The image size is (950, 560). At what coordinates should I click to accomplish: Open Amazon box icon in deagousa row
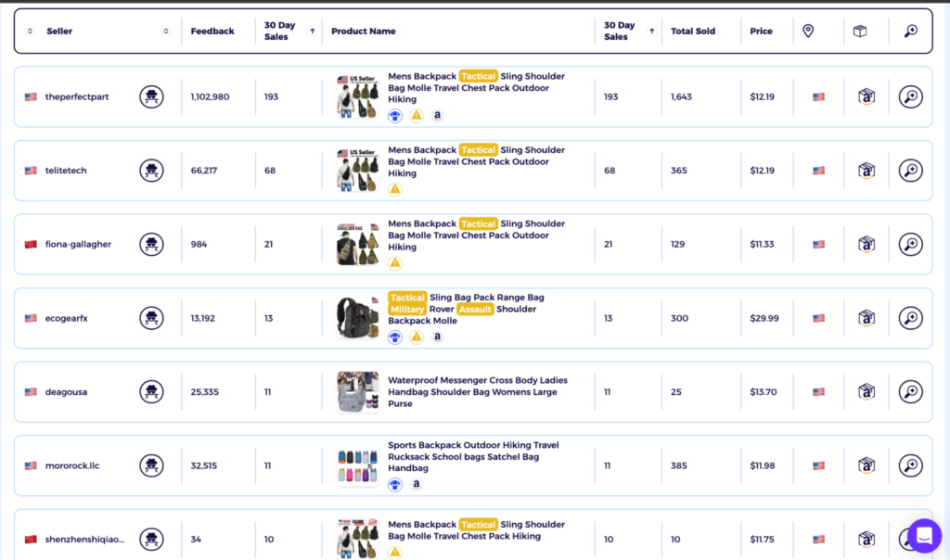(867, 391)
